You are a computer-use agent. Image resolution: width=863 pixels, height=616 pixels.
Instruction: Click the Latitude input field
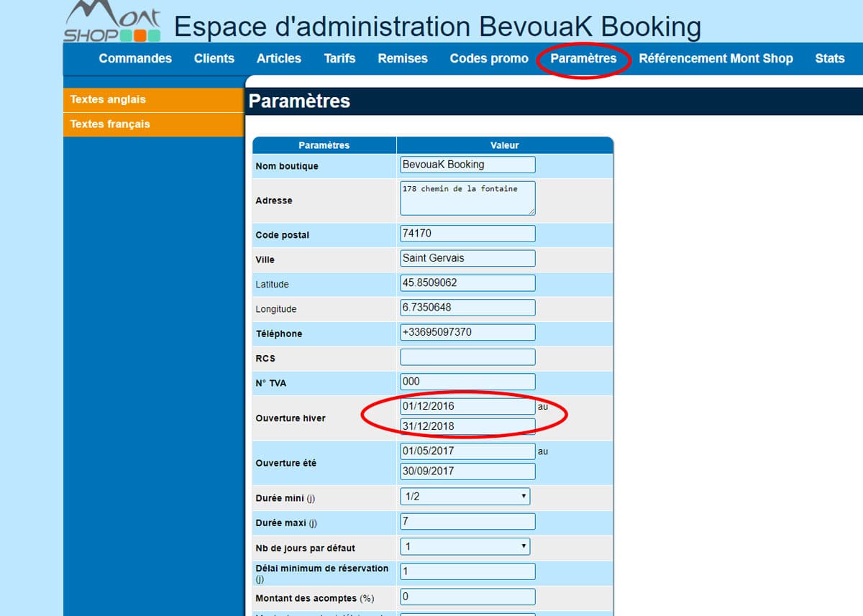pos(467,283)
